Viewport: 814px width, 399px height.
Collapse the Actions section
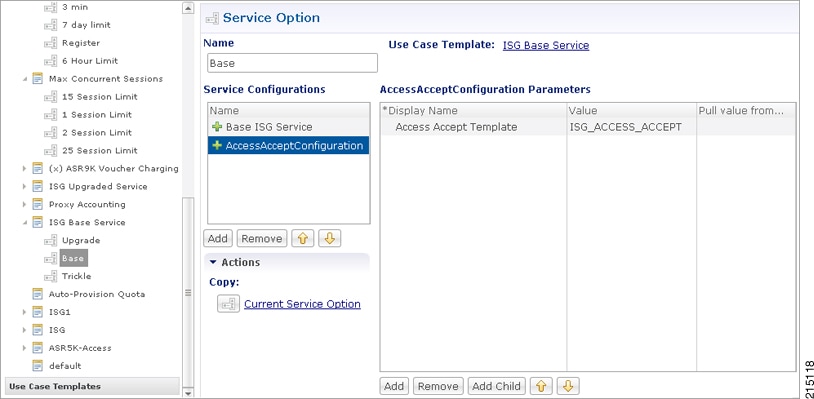click(x=212, y=262)
